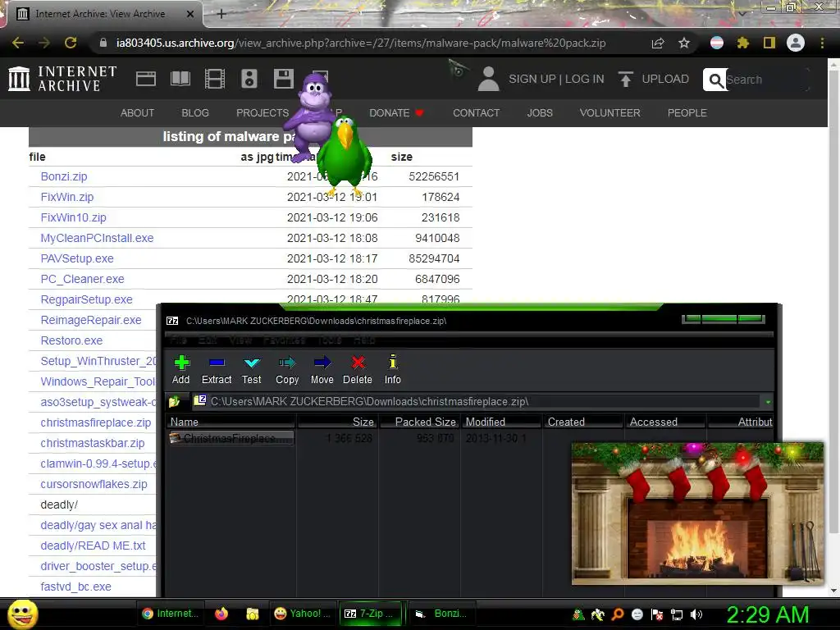Image resolution: width=840 pixels, height=630 pixels.
Task: Open the Tools menu in 7-Zip
Action: 330,340
